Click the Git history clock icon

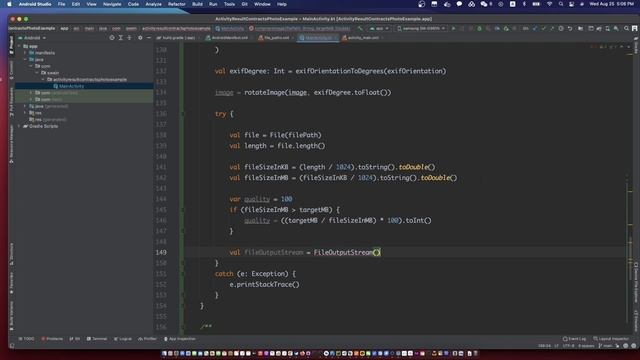[561, 29]
